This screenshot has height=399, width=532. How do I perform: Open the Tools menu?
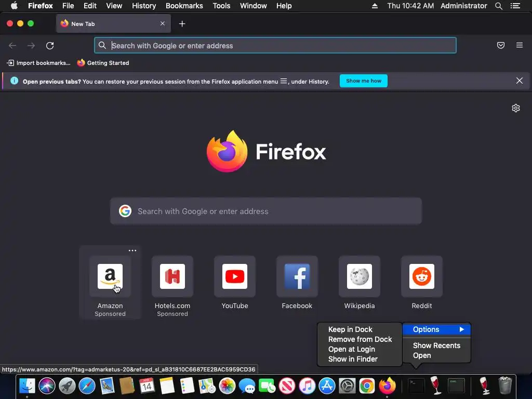221,6
